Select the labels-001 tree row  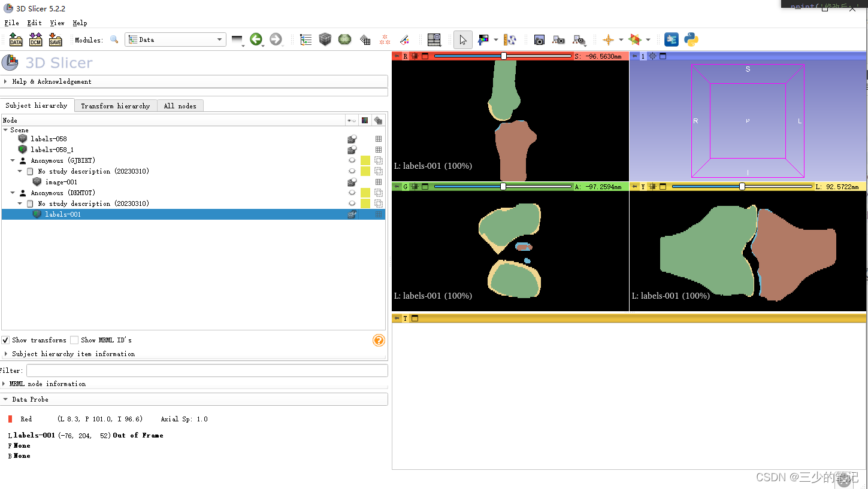coord(193,214)
